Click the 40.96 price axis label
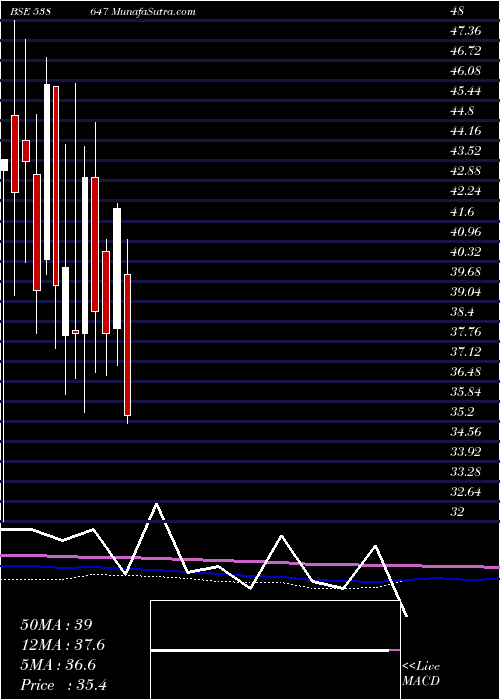 click(x=465, y=232)
